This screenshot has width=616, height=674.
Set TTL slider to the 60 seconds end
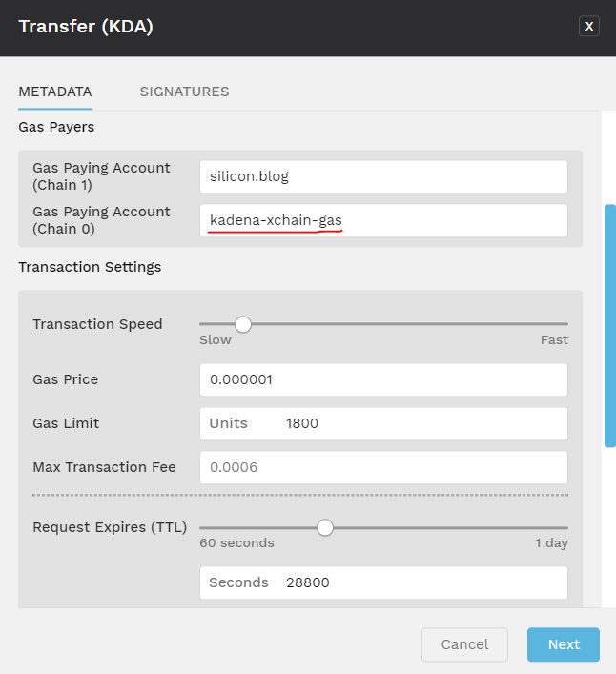pos(201,528)
